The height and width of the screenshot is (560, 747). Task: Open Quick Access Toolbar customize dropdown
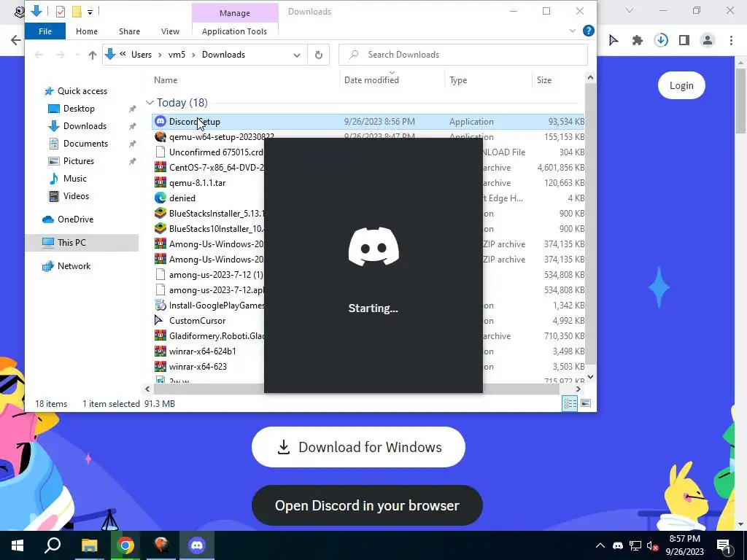point(90,12)
